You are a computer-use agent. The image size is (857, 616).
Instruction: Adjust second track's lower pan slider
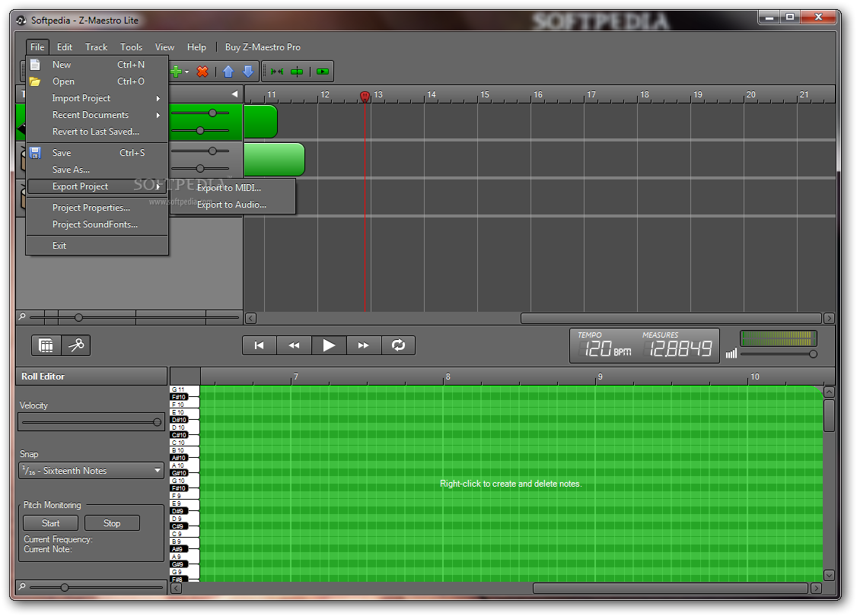tap(200, 169)
